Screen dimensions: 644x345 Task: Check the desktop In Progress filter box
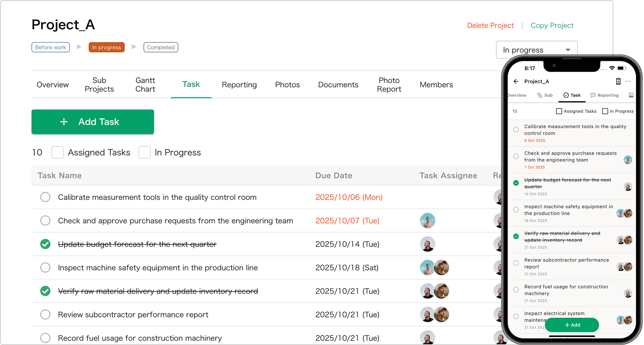pyautogui.click(x=145, y=152)
